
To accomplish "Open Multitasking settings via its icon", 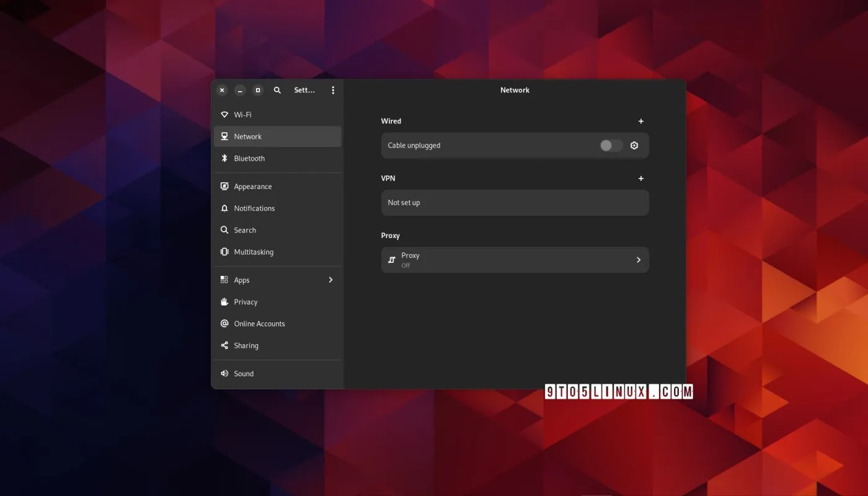I will coord(224,252).
